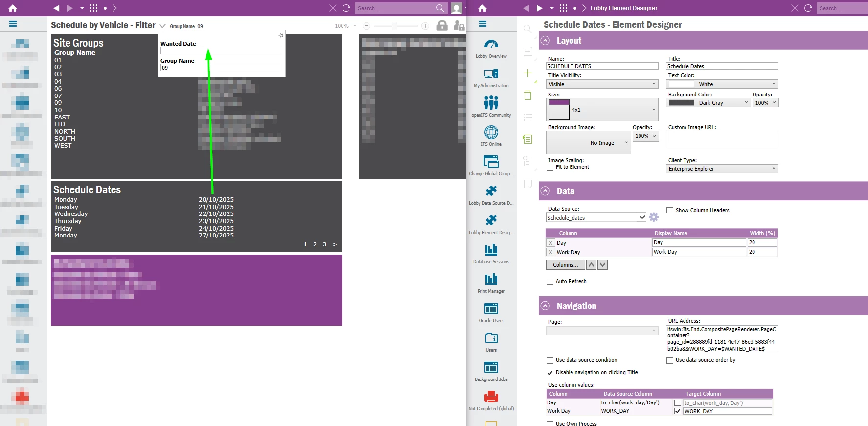Open My Administration in navigation panel

coord(491,77)
